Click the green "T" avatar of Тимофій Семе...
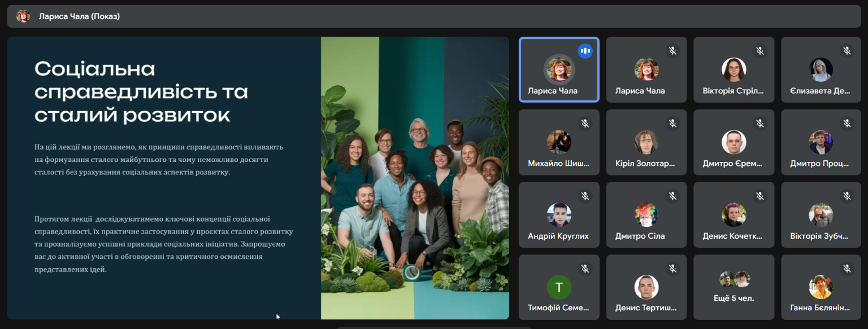868x329 pixels. [x=559, y=287]
